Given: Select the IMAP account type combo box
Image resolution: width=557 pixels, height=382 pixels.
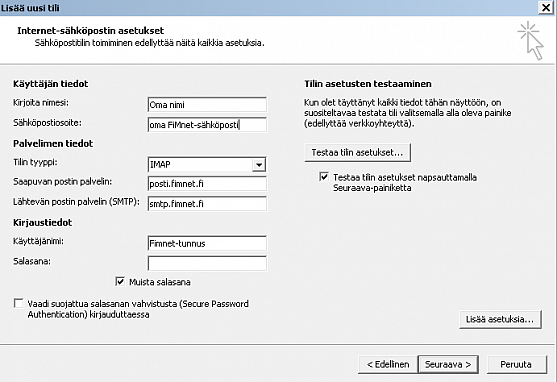Looking at the screenshot, I should tap(207, 165).
